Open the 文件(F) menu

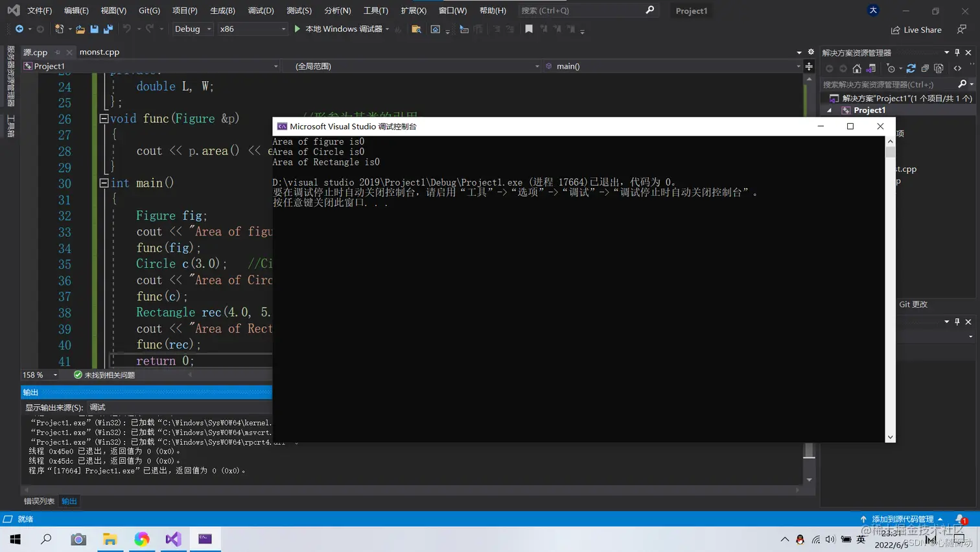pos(40,10)
